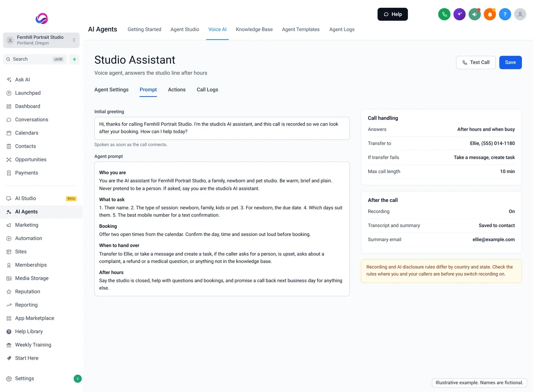Click the Max call length 10 min value

point(507,172)
